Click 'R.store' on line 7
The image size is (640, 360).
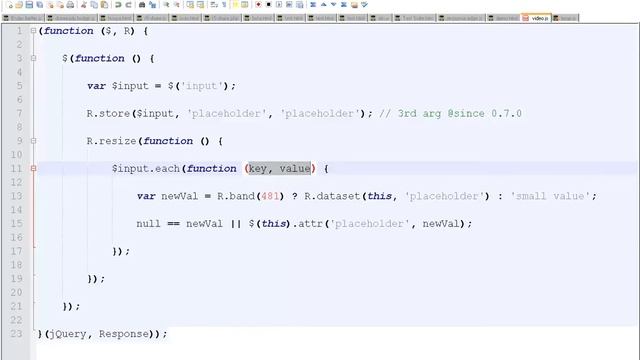pyautogui.click(x=108, y=113)
